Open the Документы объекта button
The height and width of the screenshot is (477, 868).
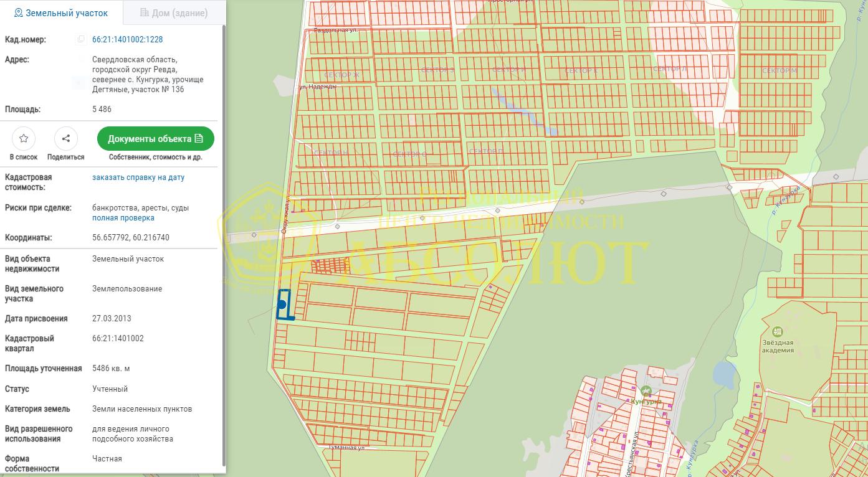[x=156, y=138]
